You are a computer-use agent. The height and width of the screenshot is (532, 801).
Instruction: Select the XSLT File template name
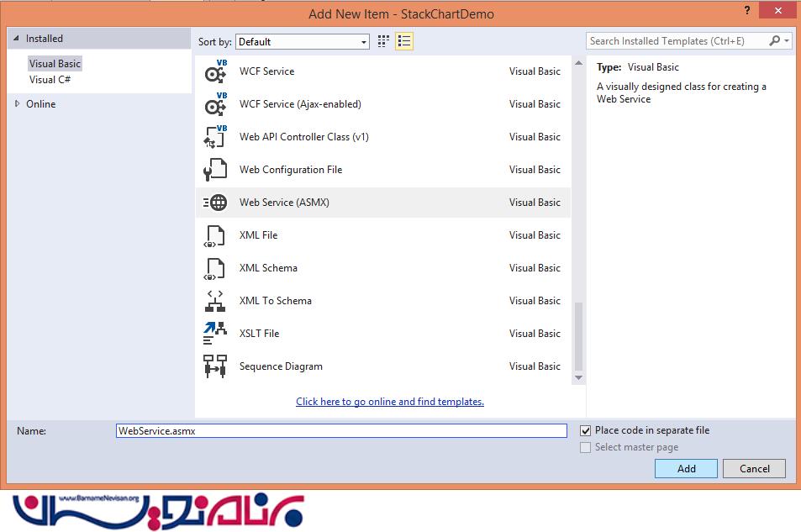pos(259,333)
